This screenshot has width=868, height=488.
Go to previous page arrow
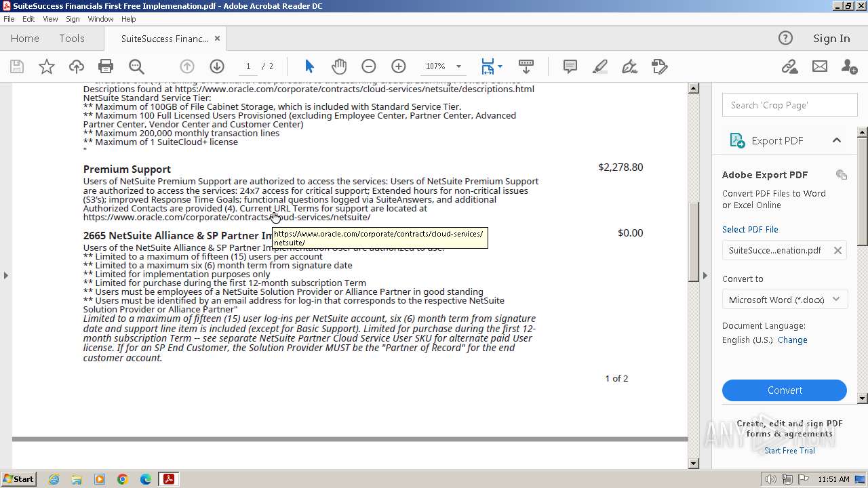click(x=187, y=66)
